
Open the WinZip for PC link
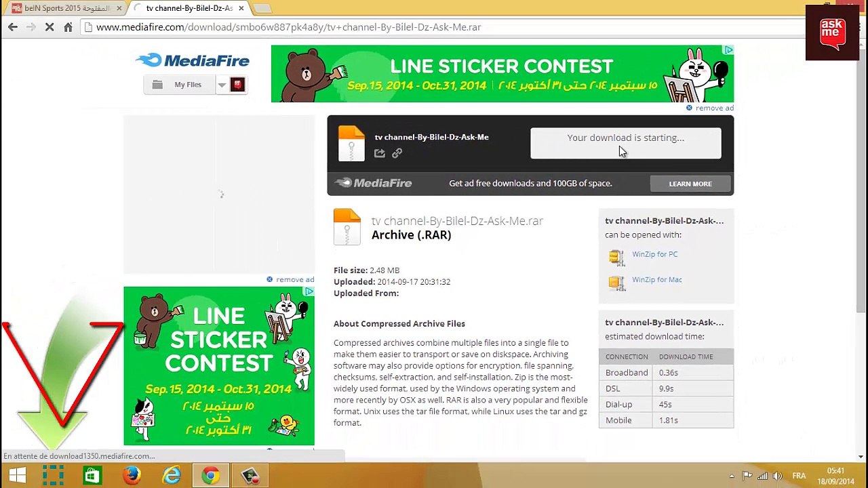[x=654, y=254]
